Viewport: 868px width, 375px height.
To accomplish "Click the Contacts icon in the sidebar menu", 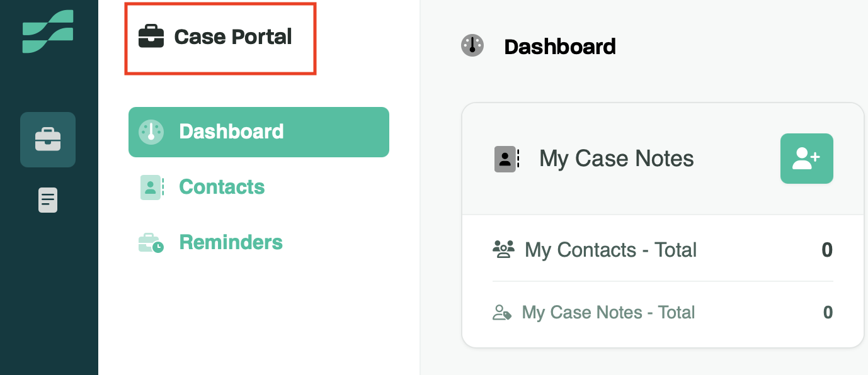I will [x=151, y=187].
